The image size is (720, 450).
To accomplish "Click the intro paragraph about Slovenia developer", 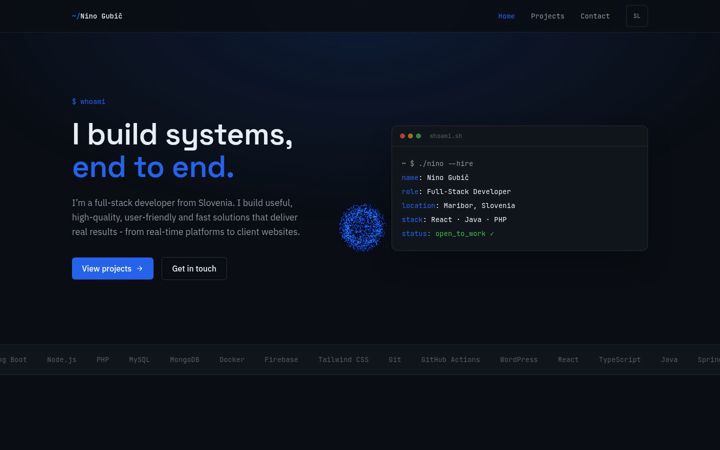I will [186, 217].
